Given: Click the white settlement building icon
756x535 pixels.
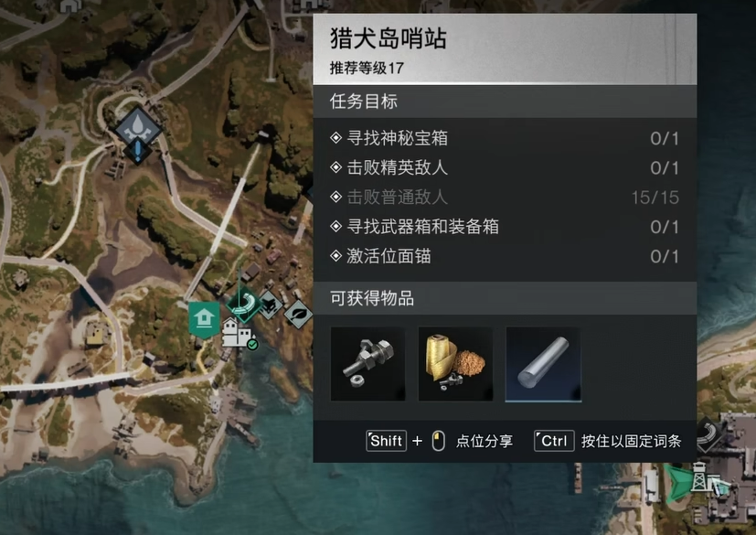Looking at the screenshot, I should [236, 334].
